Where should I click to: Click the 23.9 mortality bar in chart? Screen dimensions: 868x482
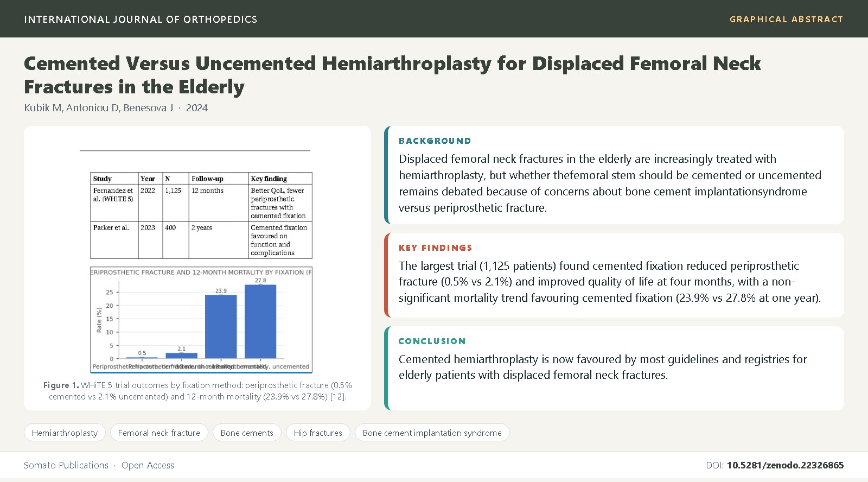click(x=221, y=327)
